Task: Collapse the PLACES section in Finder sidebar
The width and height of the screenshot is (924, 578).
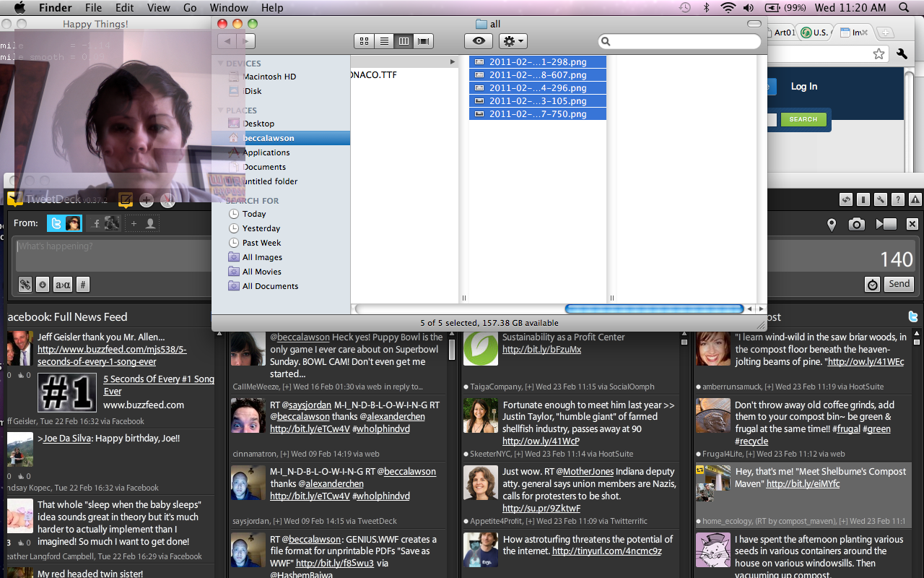Action: tap(221, 111)
